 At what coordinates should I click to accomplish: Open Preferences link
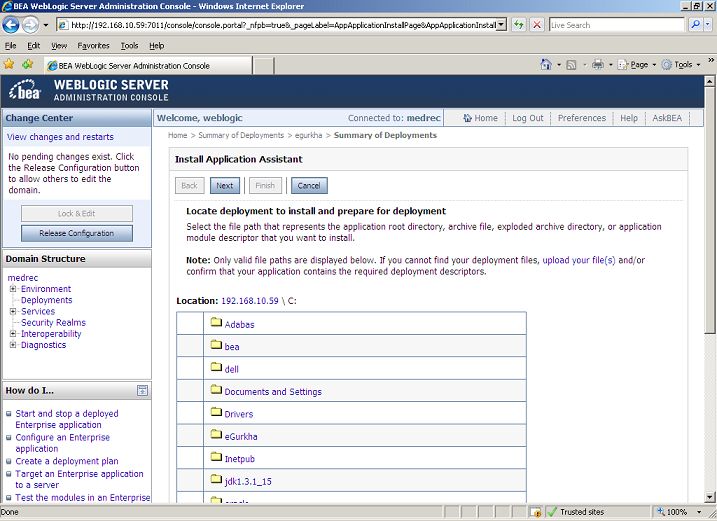[x=582, y=118]
